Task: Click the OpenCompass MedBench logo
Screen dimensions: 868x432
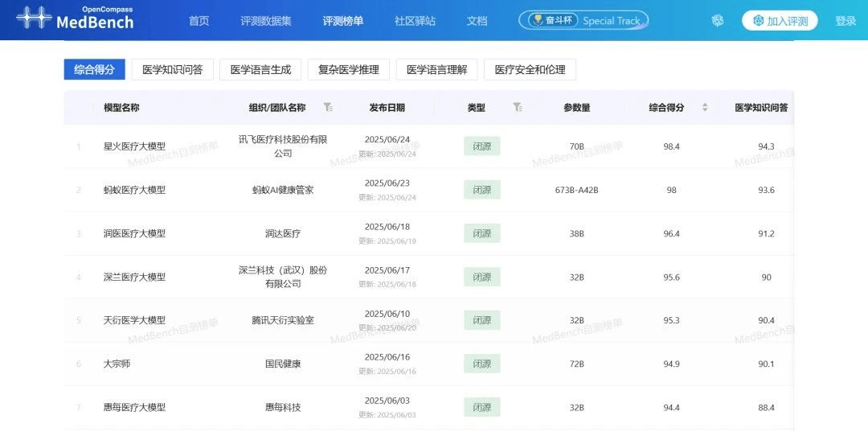Action: click(x=75, y=18)
